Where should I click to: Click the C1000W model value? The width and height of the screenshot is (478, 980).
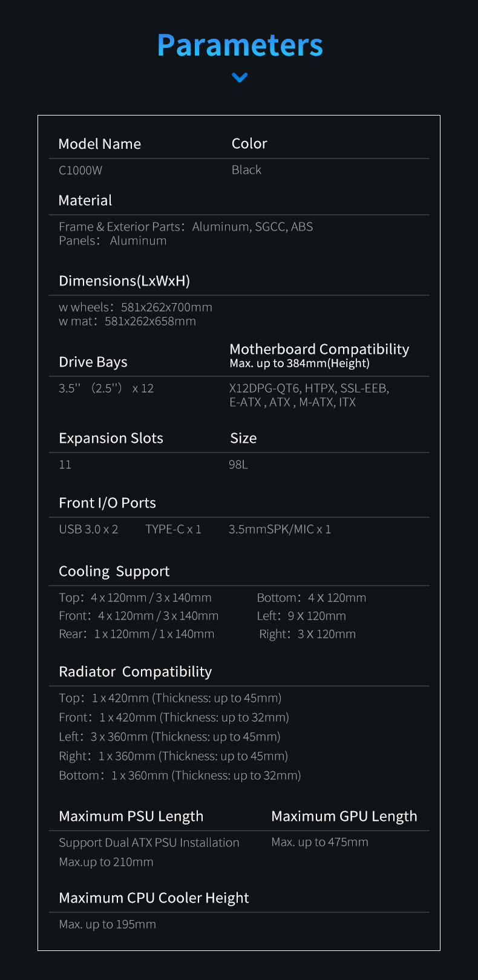click(x=80, y=171)
